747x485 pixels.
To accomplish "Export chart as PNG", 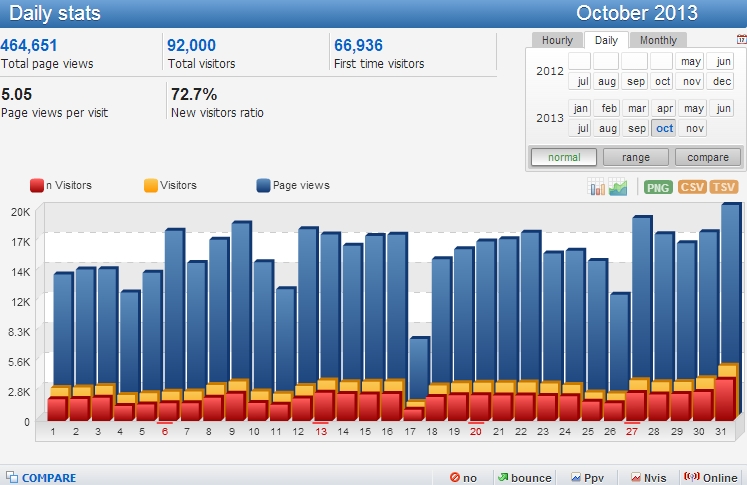I will tap(658, 187).
